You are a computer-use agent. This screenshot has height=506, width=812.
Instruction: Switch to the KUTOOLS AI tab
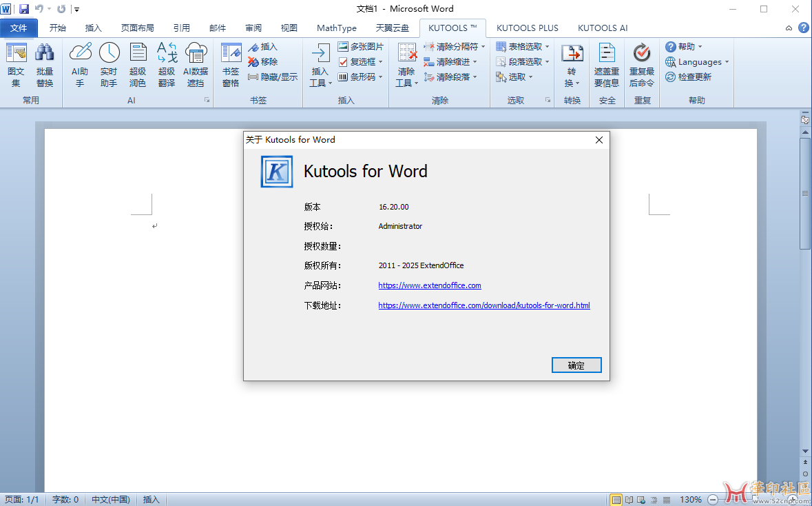click(602, 28)
